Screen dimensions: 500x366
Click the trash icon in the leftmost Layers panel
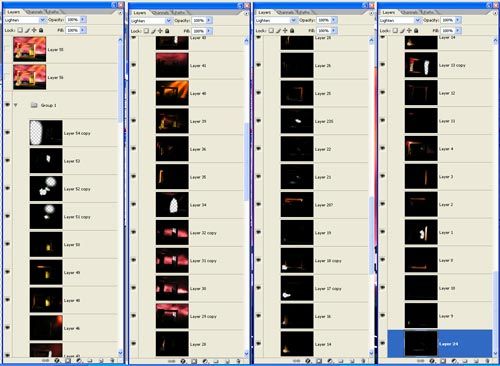(x=112, y=361)
